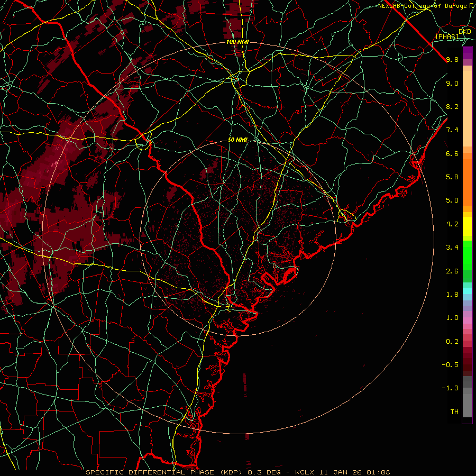Click the "TH" threshold label on scale
Screen dimensions: 476x476
click(x=454, y=412)
